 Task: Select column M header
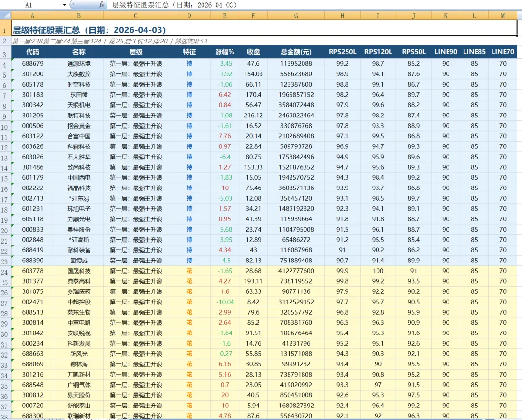(x=503, y=15)
